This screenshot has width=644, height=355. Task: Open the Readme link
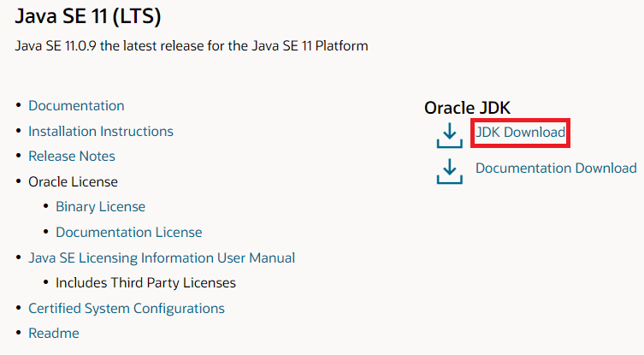click(53, 333)
